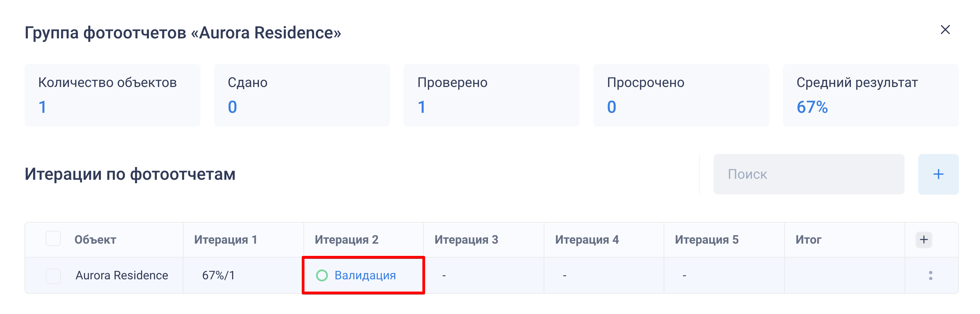This screenshot has height=314, width=980.
Task: Click the green circle status icon in Iteration 2
Action: click(x=322, y=276)
